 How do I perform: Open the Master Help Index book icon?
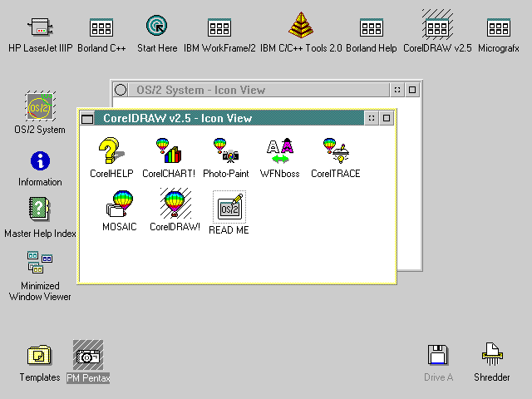coord(40,209)
